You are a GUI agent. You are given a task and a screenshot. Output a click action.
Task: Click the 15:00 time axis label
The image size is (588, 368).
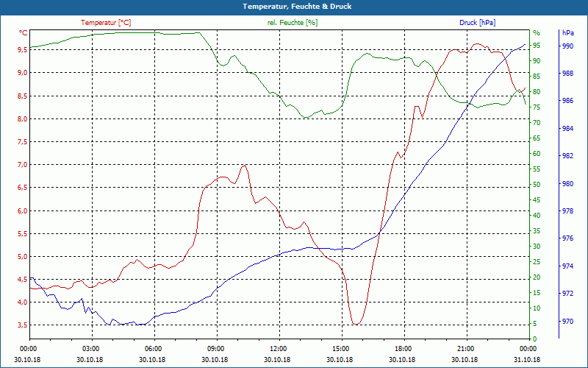click(340, 349)
